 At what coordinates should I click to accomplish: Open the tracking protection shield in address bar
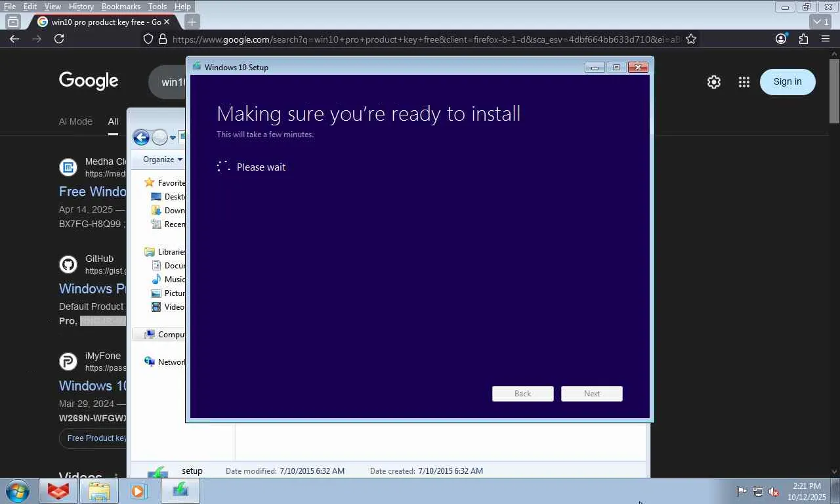point(149,39)
